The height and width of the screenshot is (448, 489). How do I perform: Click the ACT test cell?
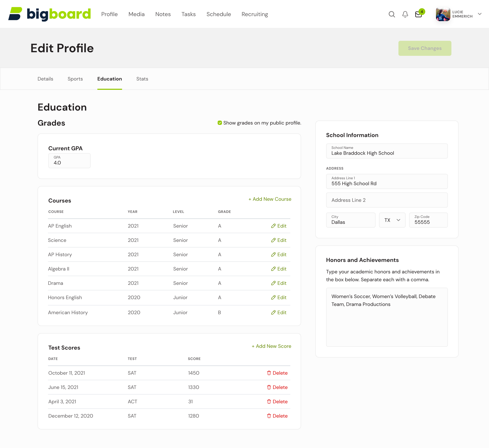coord(132,401)
